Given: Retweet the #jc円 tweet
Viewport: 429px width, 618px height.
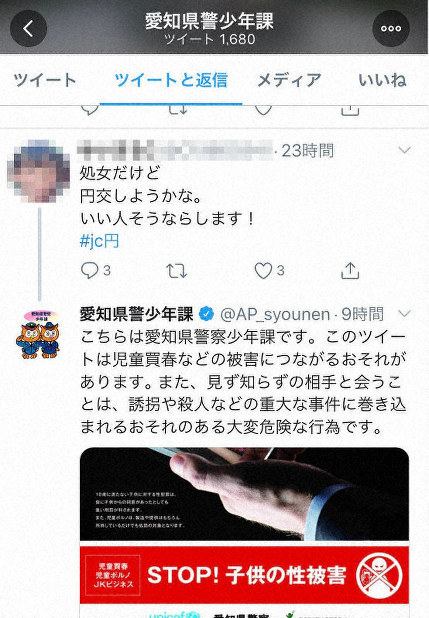Looking at the screenshot, I should click(x=176, y=271).
